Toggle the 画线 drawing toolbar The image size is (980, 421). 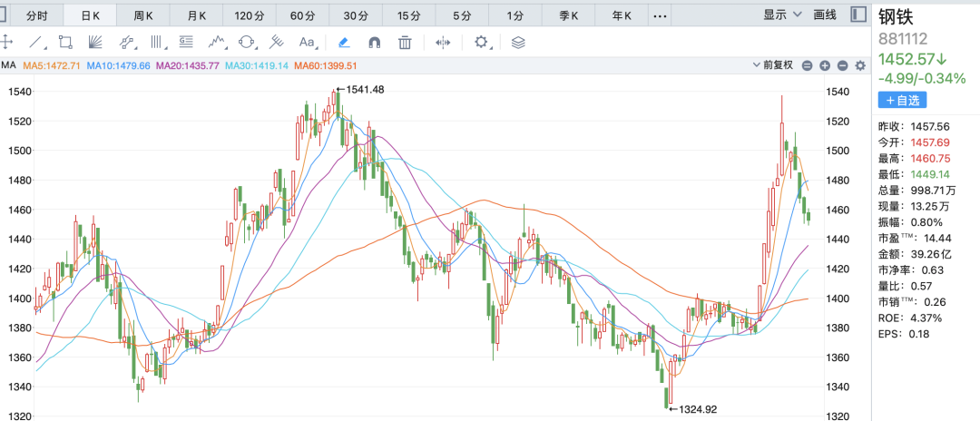[x=825, y=15]
